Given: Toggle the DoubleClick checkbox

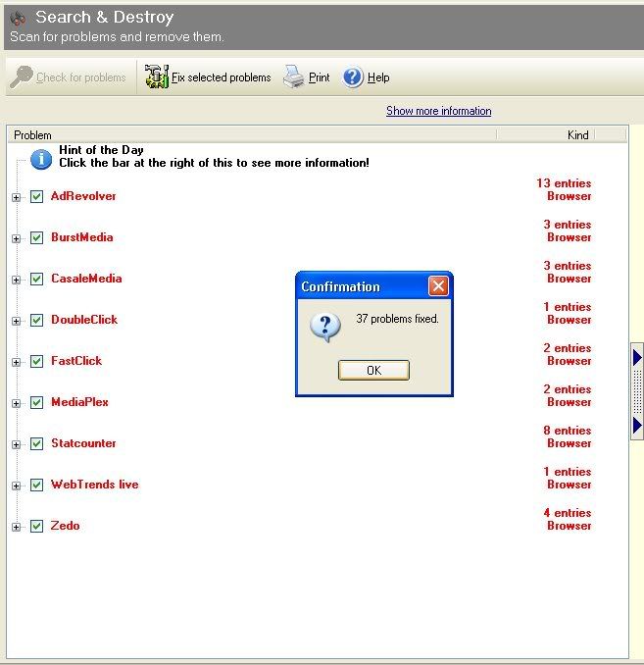Looking at the screenshot, I should point(36,320).
